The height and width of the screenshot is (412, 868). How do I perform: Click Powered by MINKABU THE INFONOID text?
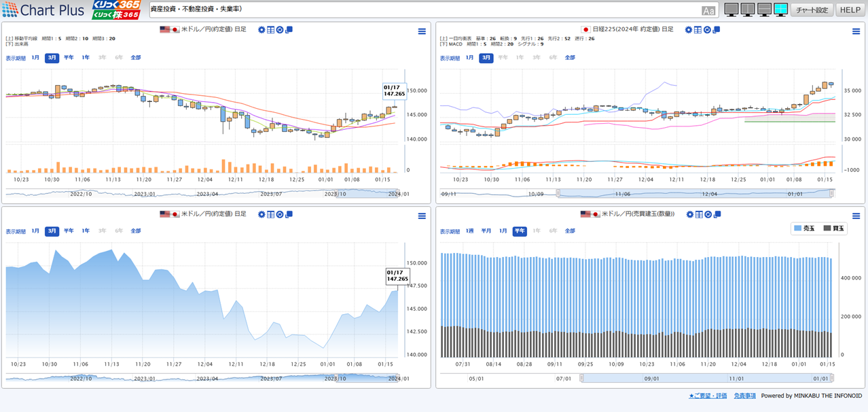[811, 396]
